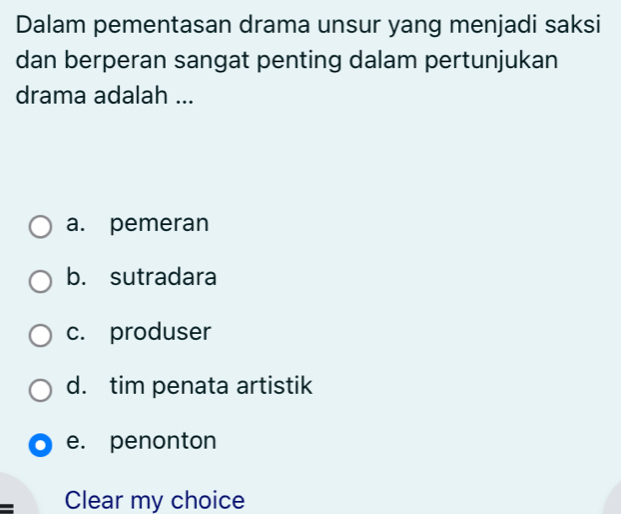Click the 'tim penata artistik' answer text
621x514 pixels.
(211, 386)
